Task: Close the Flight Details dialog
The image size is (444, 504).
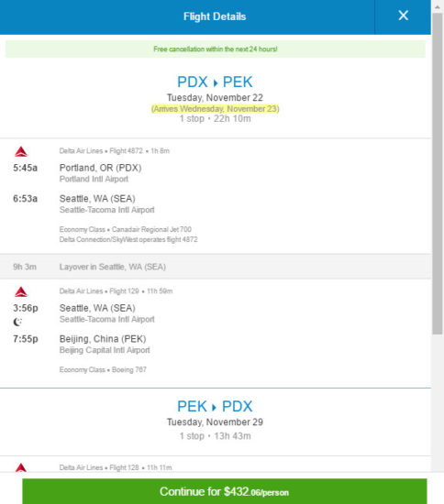Action: click(403, 16)
